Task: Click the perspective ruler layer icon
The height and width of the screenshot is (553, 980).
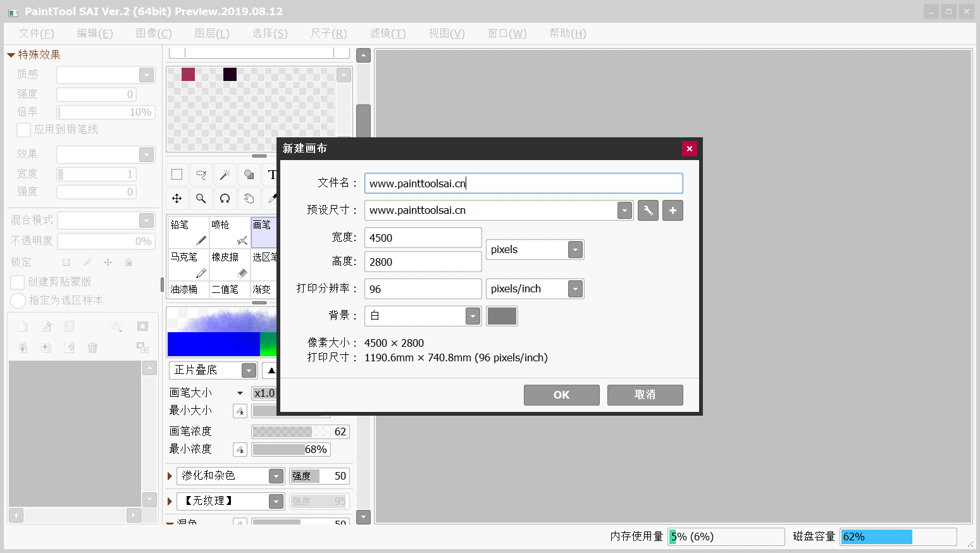Action: tap(116, 326)
